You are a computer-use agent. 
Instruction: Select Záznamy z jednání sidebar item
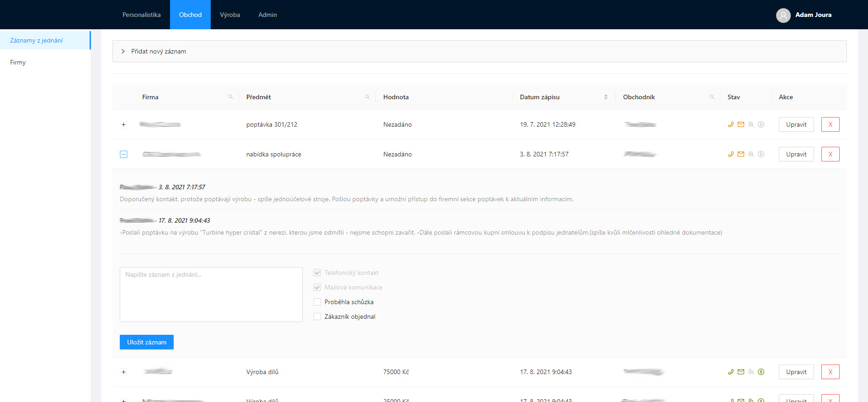[x=45, y=40]
